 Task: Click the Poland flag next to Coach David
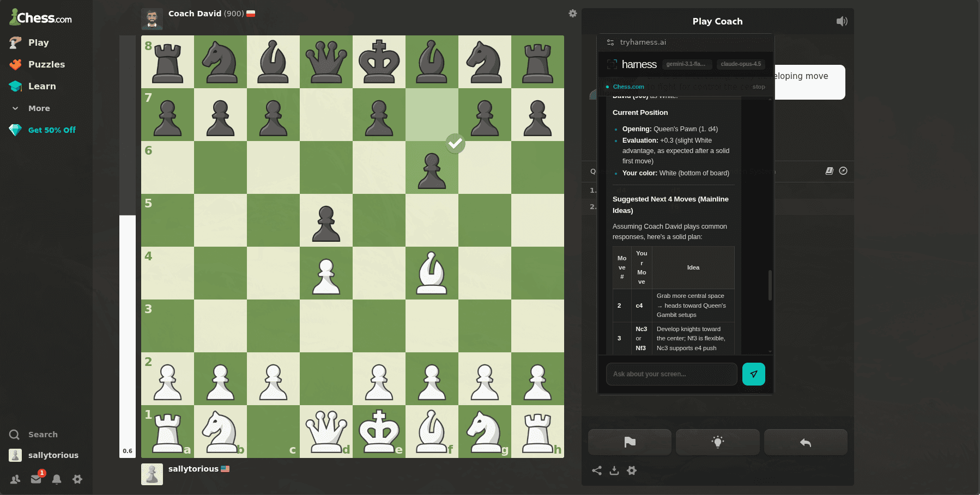[x=251, y=14]
